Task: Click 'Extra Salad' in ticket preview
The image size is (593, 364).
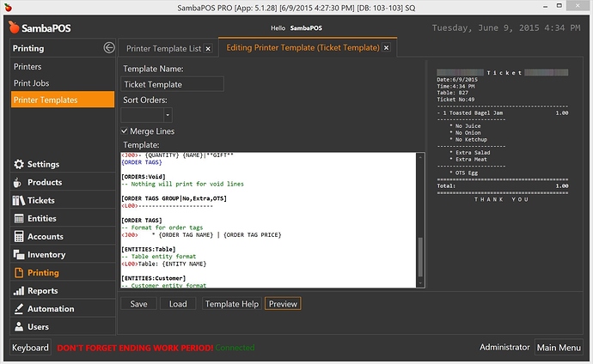Action: [x=473, y=153]
